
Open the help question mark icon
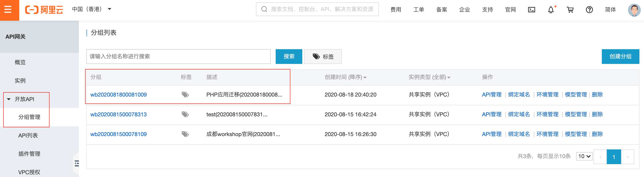(x=589, y=9)
